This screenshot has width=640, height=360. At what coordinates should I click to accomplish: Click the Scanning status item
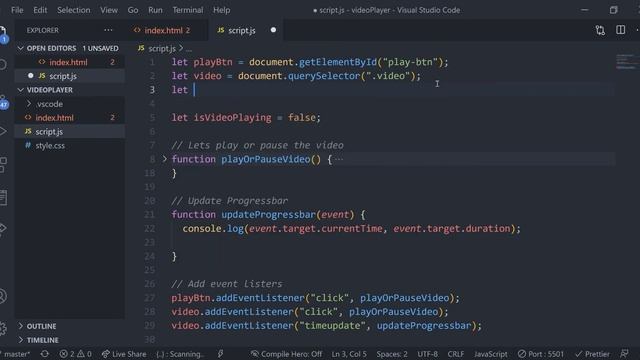(x=180, y=353)
